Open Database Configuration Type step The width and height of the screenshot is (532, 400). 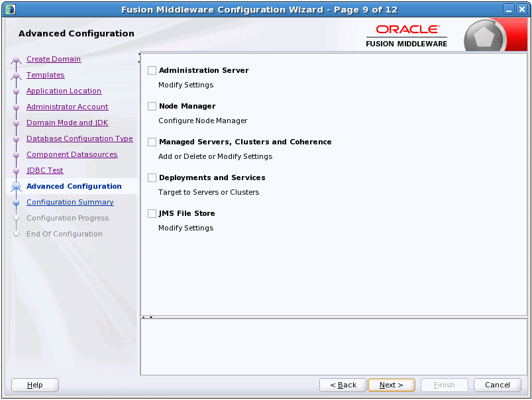click(x=80, y=138)
